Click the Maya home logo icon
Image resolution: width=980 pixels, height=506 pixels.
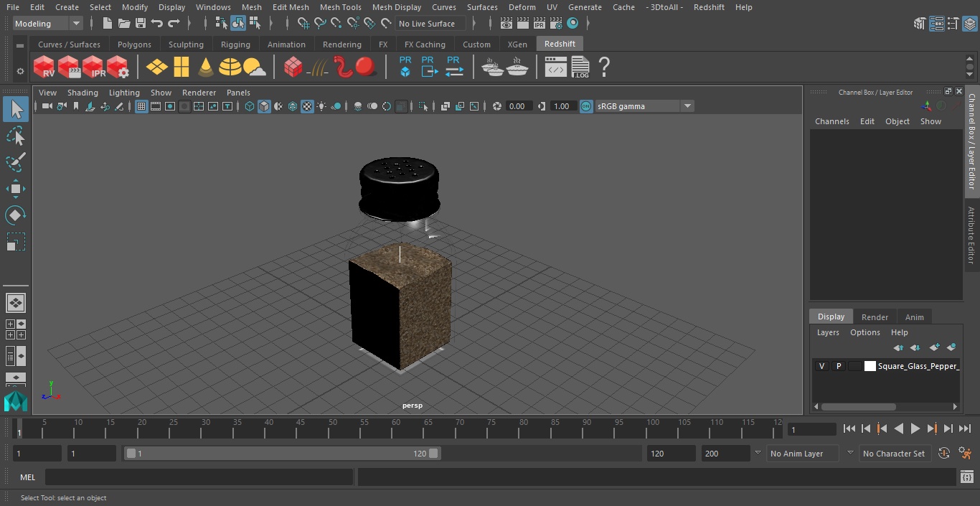click(x=15, y=401)
